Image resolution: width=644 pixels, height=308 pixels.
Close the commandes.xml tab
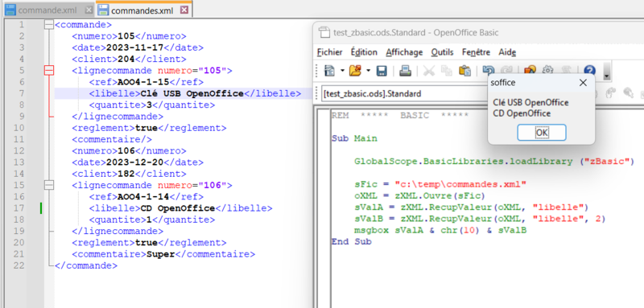click(x=184, y=10)
